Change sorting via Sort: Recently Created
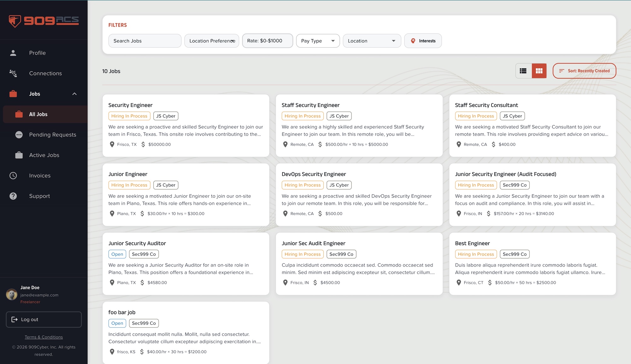Viewport: 631px width, 364px height. [584, 71]
